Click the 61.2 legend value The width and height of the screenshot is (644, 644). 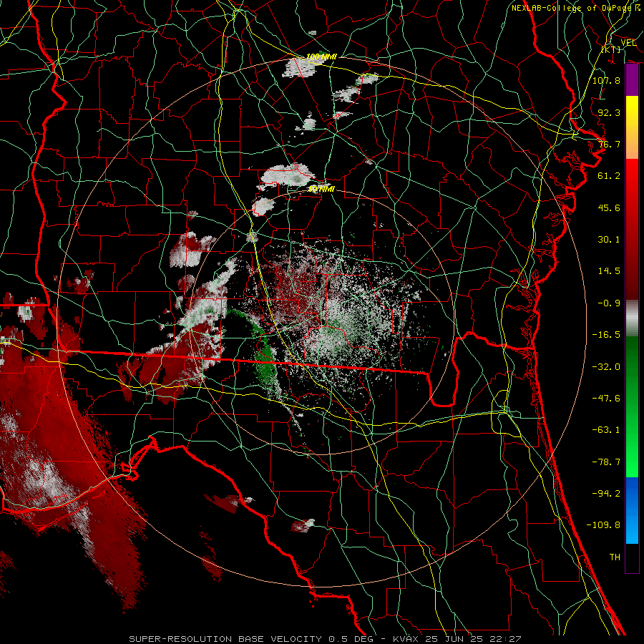tap(609, 176)
